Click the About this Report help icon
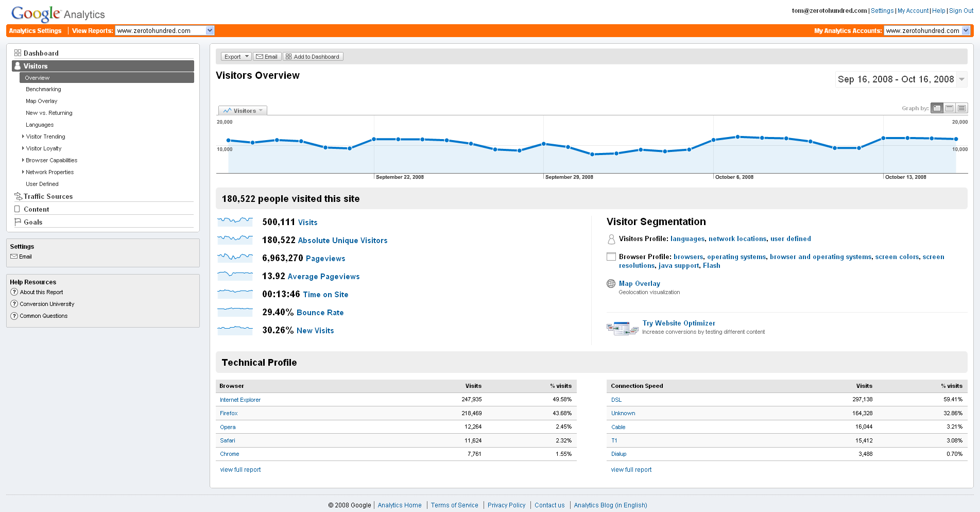The width and height of the screenshot is (980, 512). (14, 292)
